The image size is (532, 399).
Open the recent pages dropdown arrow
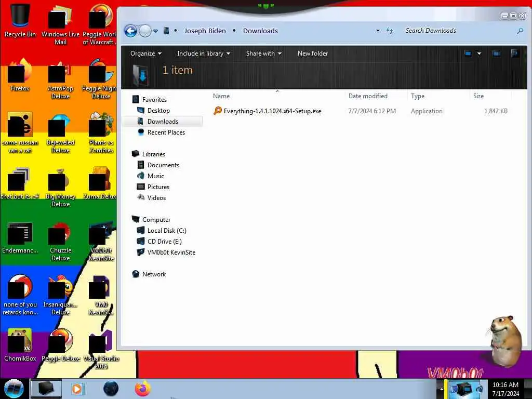[x=155, y=31]
